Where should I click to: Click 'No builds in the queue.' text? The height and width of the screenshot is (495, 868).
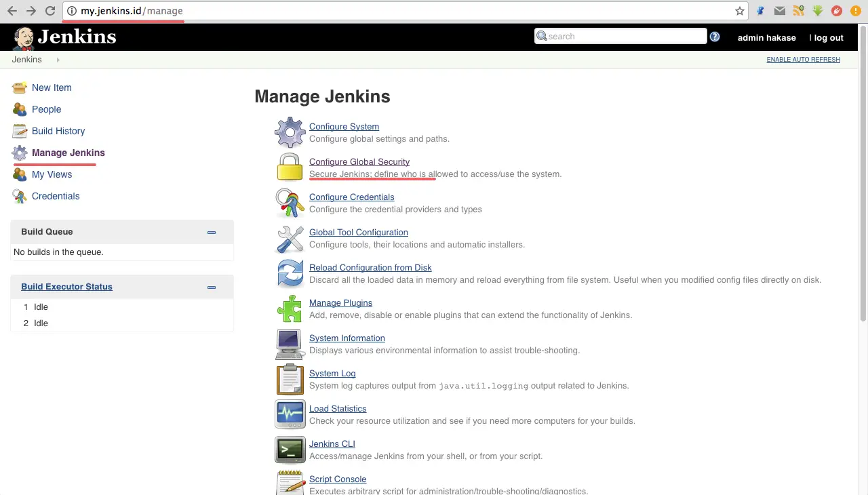[58, 252]
